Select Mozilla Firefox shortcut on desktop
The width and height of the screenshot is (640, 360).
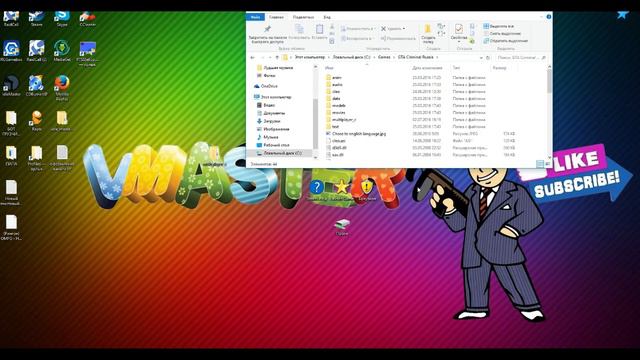coord(62,87)
